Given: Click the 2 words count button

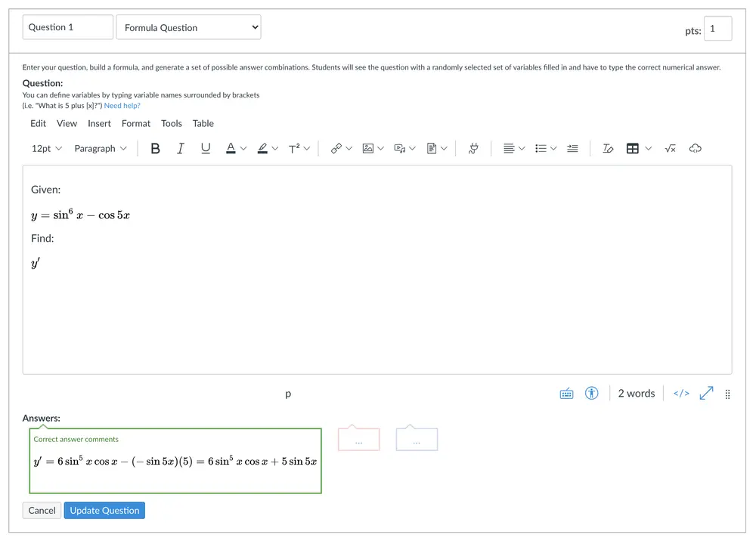Looking at the screenshot, I should point(637,394).
